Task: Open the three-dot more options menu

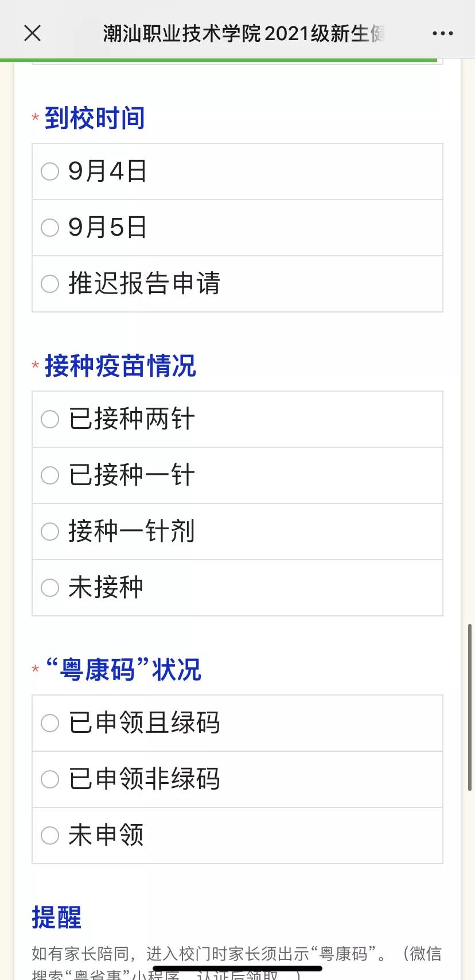Action: click(442, 34)
